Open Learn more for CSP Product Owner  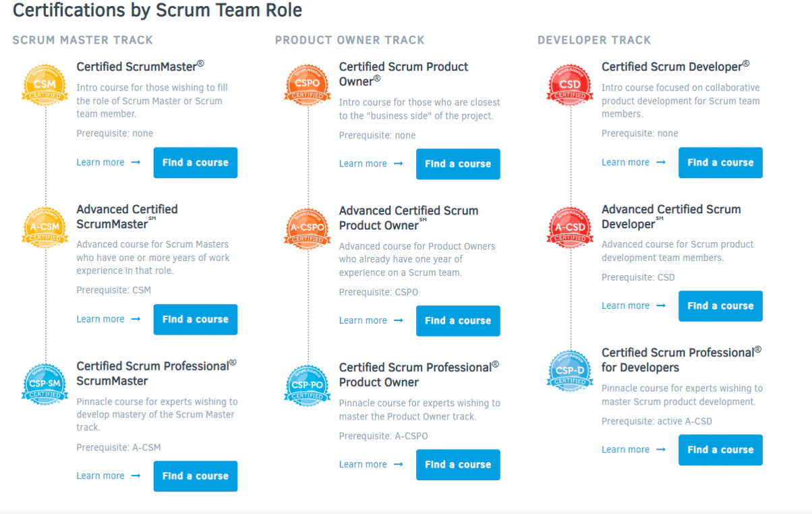pos(371,465)
